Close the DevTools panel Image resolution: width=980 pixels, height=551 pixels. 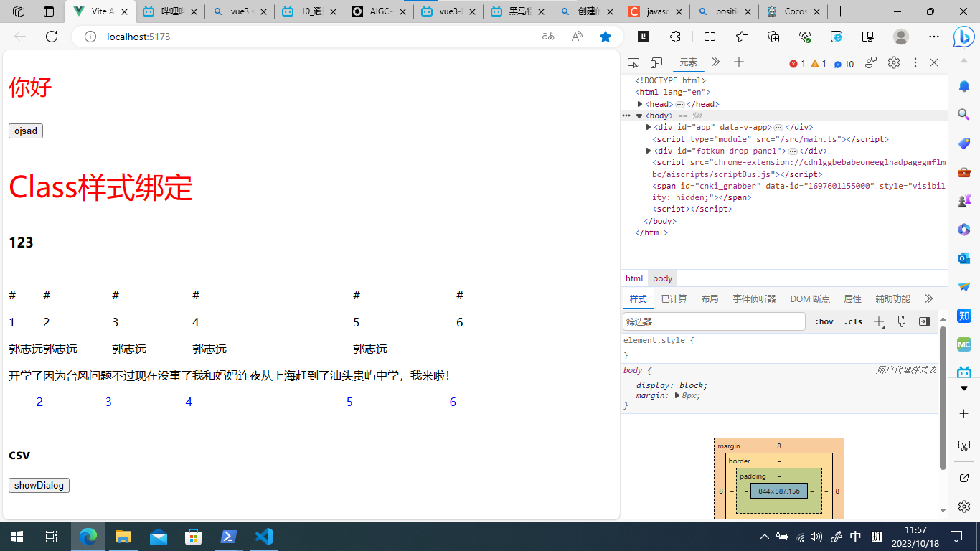coord(934,63)
